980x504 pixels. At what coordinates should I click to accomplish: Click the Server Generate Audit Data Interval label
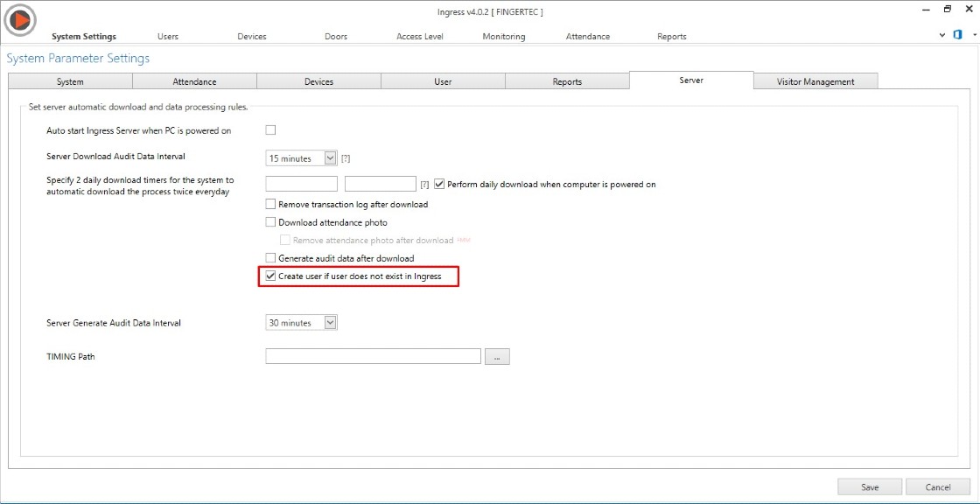(114, 323)
